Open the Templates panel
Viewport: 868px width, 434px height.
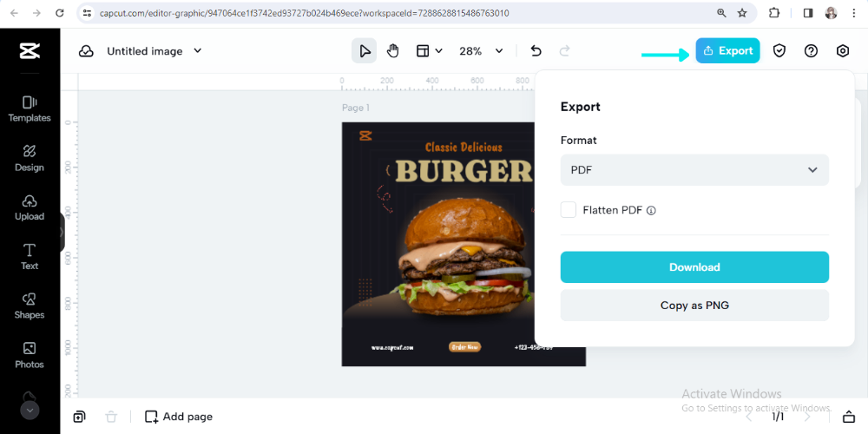(x=30, y=109)
